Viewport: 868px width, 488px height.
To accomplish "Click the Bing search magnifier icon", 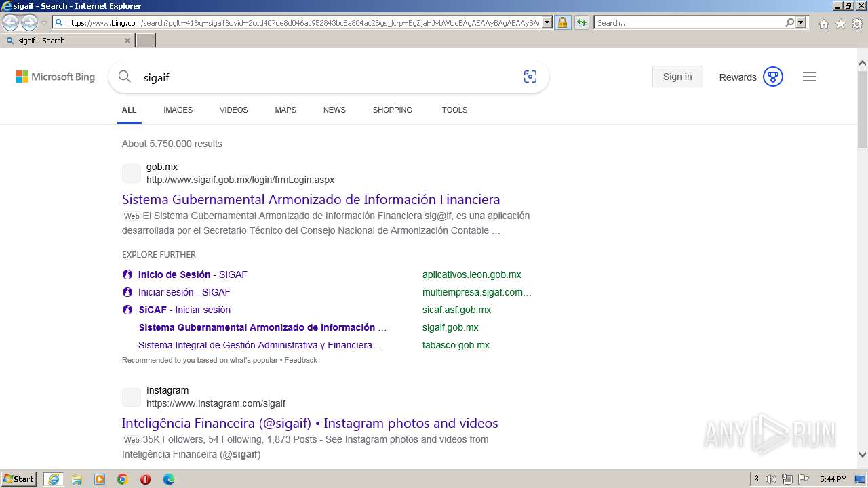I will click(x=125, y=77).
